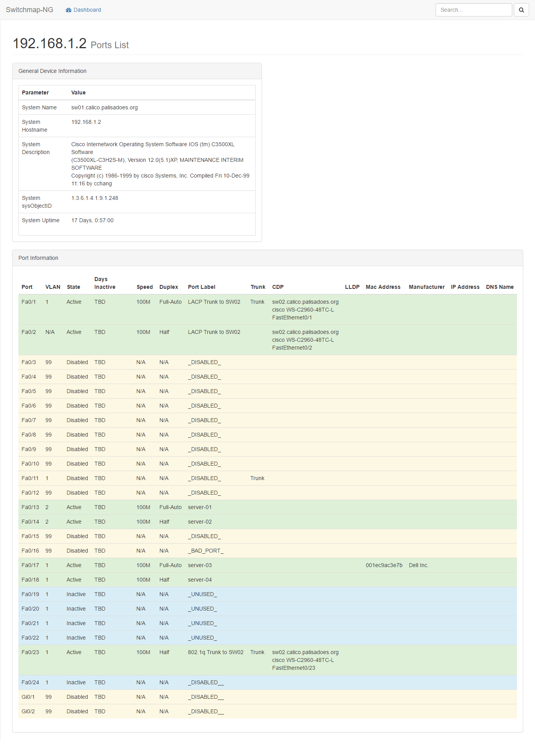Click the Port Information panel header
This screenshot has height=756, width=535.
(x=267, y=258)
